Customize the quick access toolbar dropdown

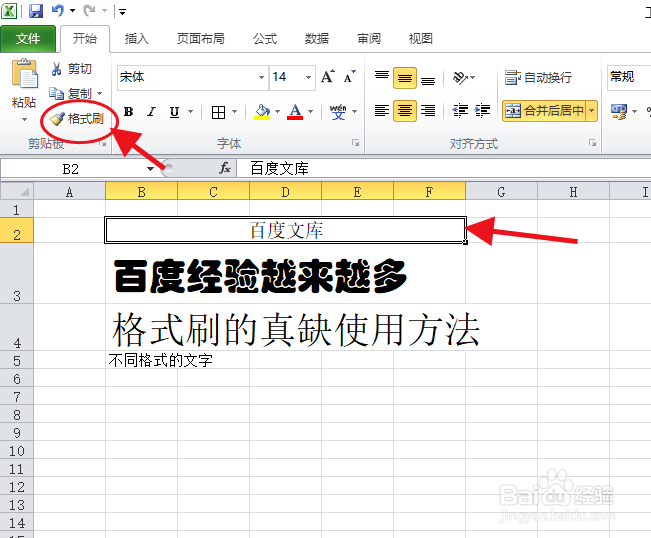pos(122,12)
